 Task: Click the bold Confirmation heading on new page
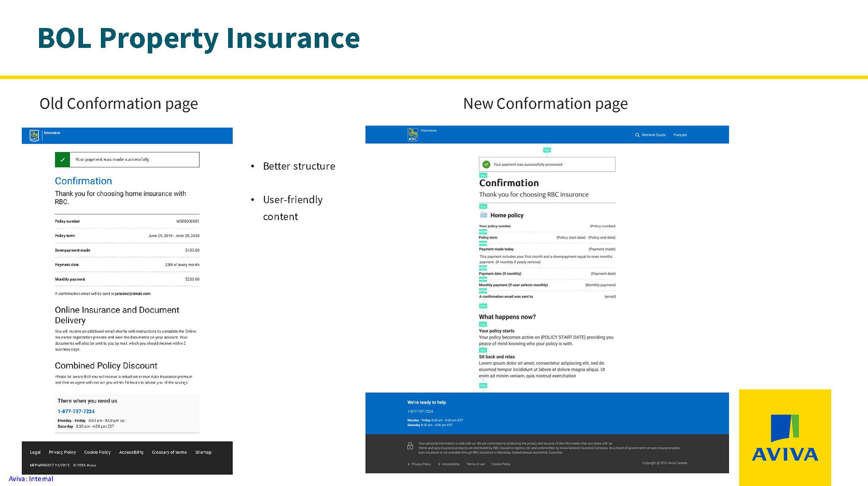click(509, 183)
